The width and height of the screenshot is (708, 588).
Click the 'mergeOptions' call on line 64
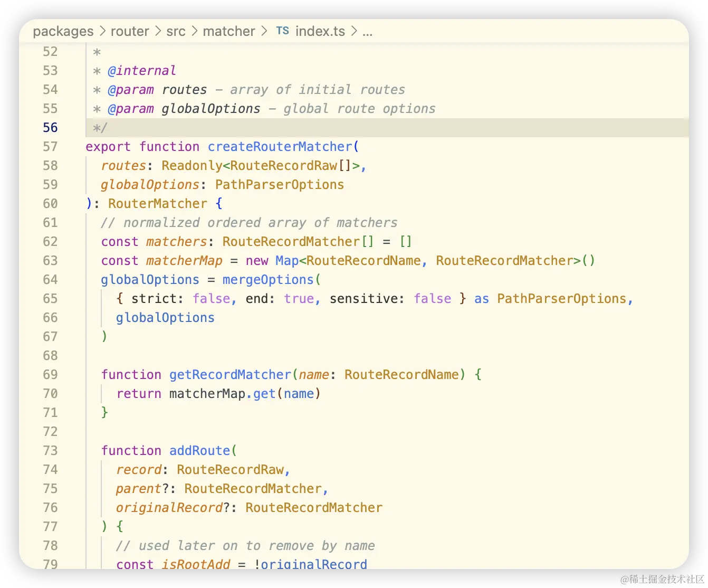268,280
